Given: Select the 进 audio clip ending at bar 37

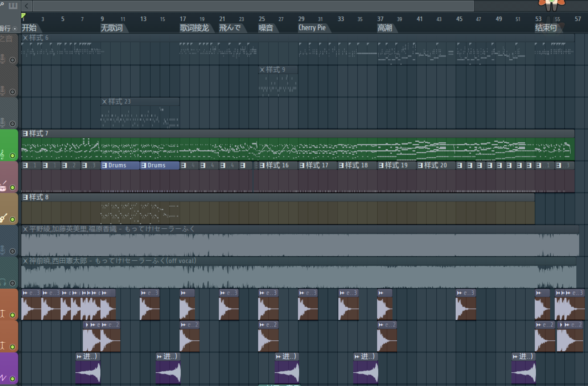Looking at the screenshot, I should click(x=366, y=368).
